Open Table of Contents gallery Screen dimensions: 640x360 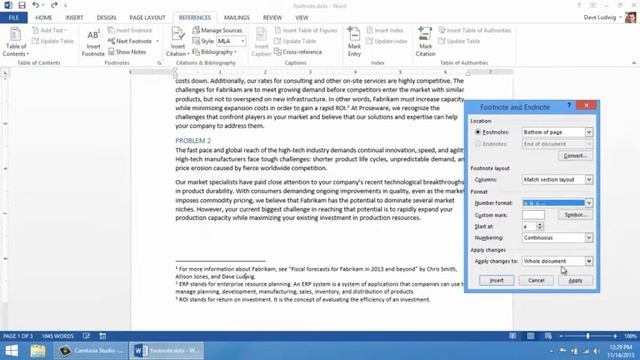point(16,42)
